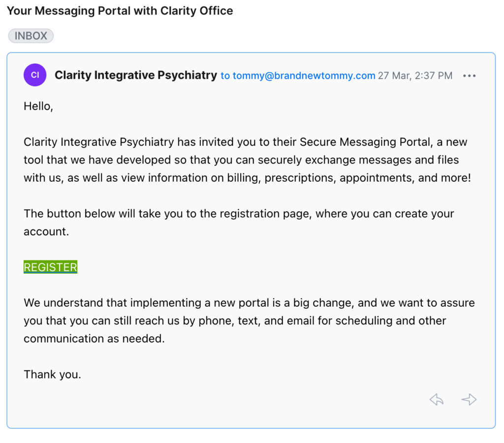Click the 'Thank you.' closing line
The image size is (504, 443).
52,375
